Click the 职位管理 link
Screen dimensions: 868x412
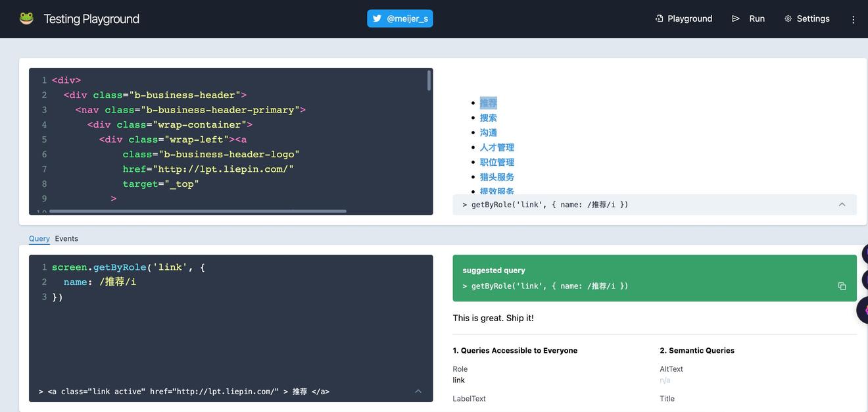(x=496, y=162)
